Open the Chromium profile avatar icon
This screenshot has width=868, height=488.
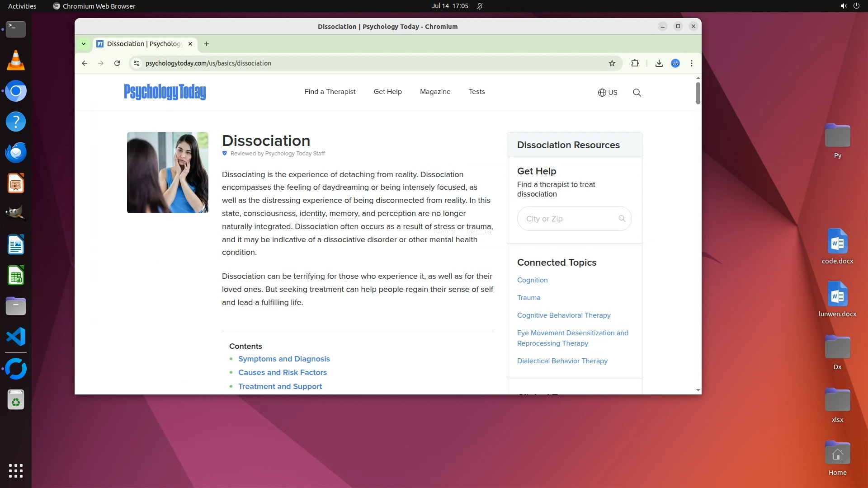click(x=675, y=63)
